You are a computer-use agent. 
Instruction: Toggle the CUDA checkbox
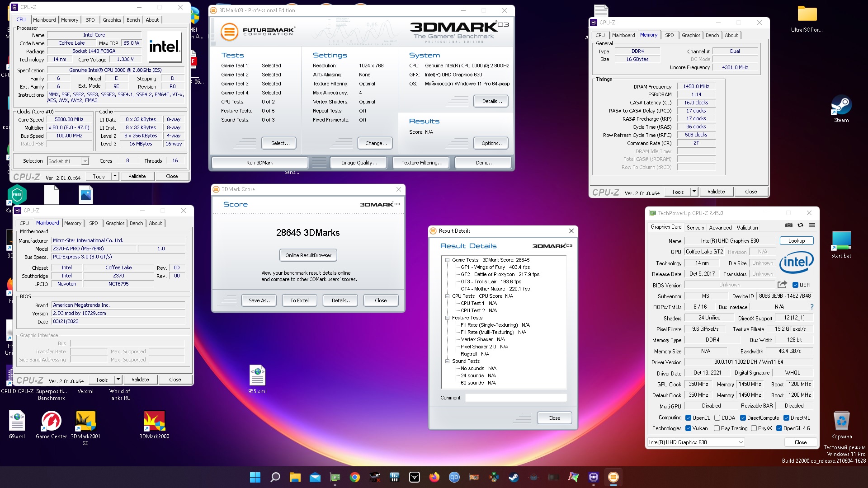pyautogui.click(x=717, y=418)
